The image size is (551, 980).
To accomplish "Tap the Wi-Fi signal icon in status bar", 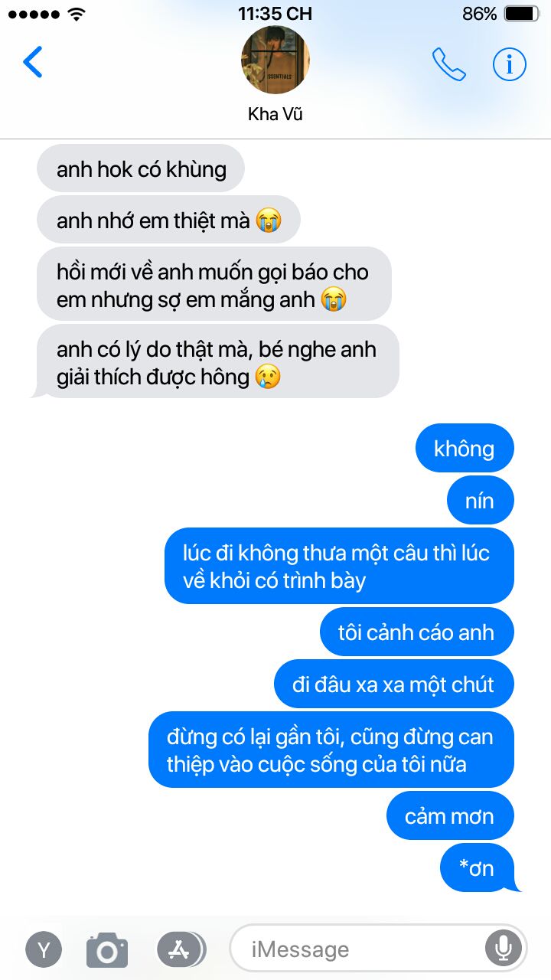I will (77, 13).
